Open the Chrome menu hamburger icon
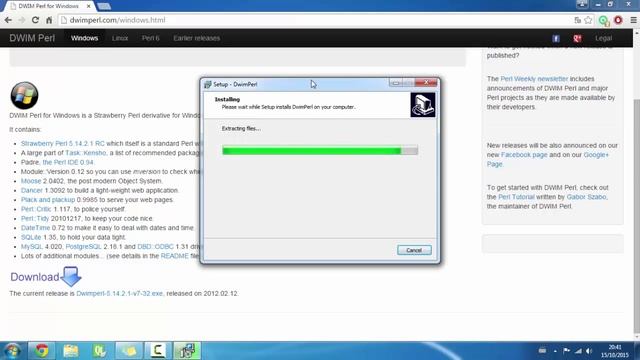 click(633, 20)
